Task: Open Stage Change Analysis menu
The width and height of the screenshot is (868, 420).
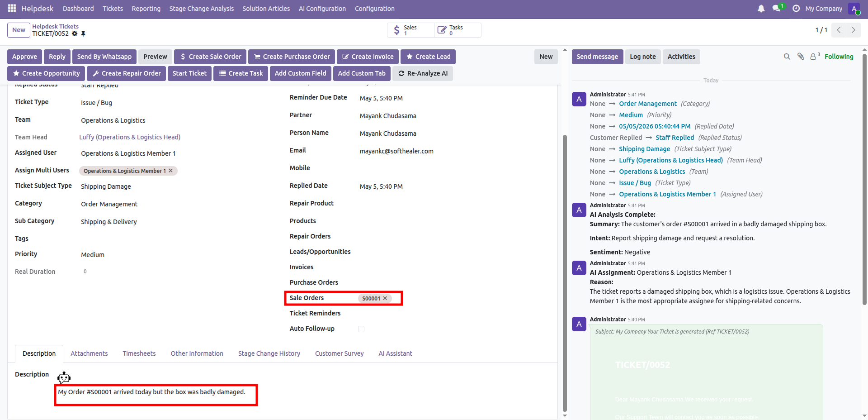Action: [202, 9]
